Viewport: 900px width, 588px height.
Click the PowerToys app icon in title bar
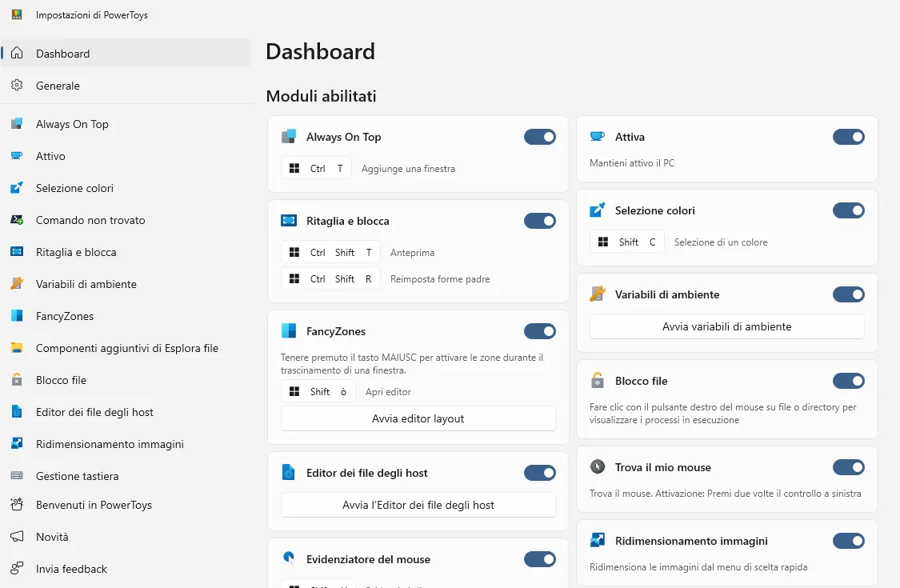(17, 14)
